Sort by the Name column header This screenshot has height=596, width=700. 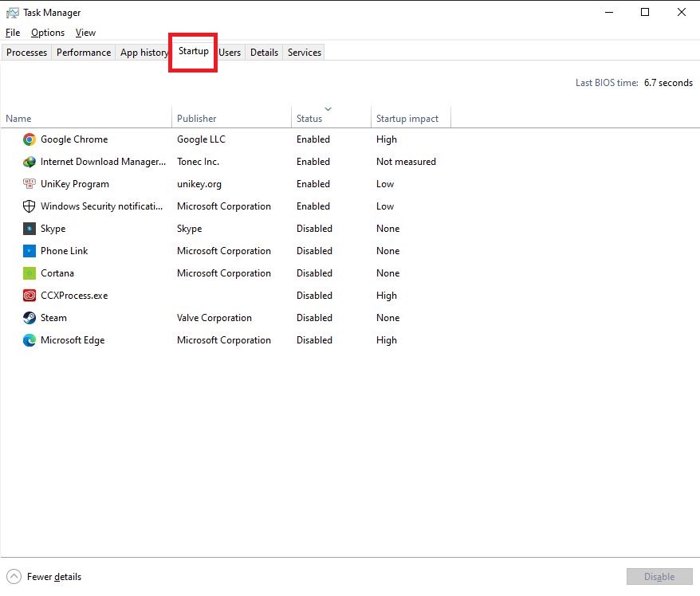click(86, 118)
